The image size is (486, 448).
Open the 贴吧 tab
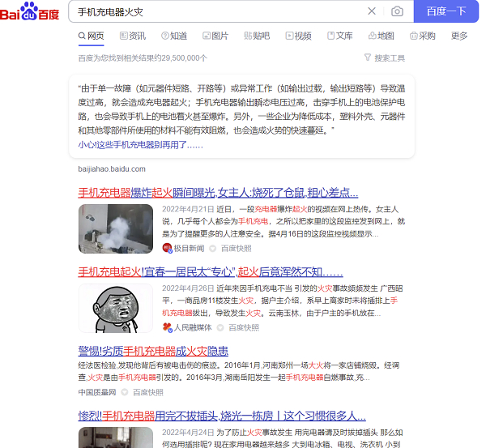coord(257,36)
